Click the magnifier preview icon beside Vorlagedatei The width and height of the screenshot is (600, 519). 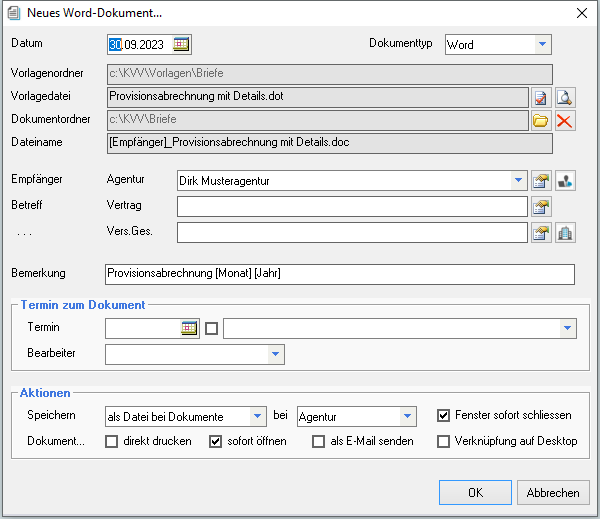click(x=565, y=97)
